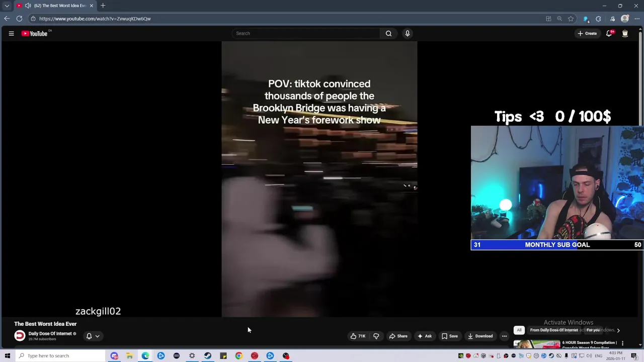
Task: Open the YouTube account avatar menu
Action: (625, 34)
